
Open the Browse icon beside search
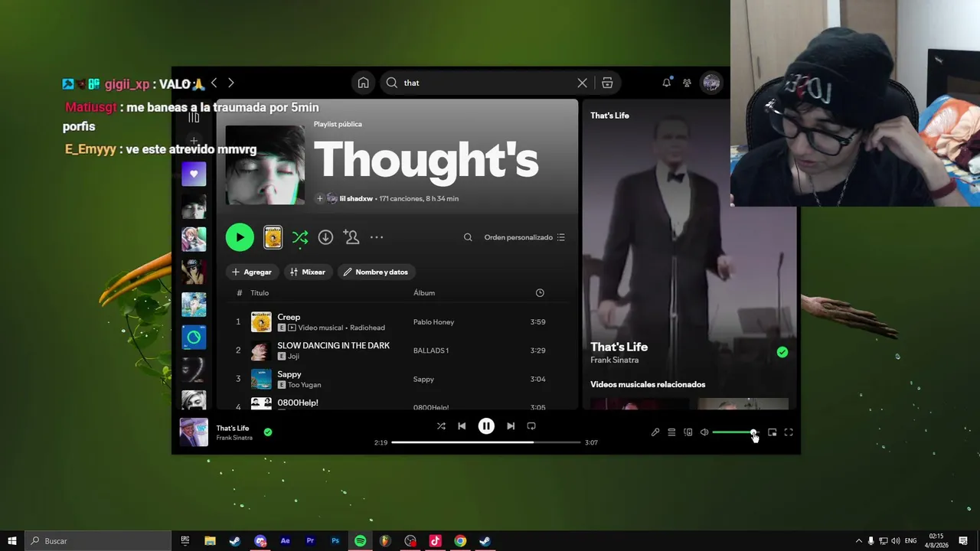(x=607, y=83)
